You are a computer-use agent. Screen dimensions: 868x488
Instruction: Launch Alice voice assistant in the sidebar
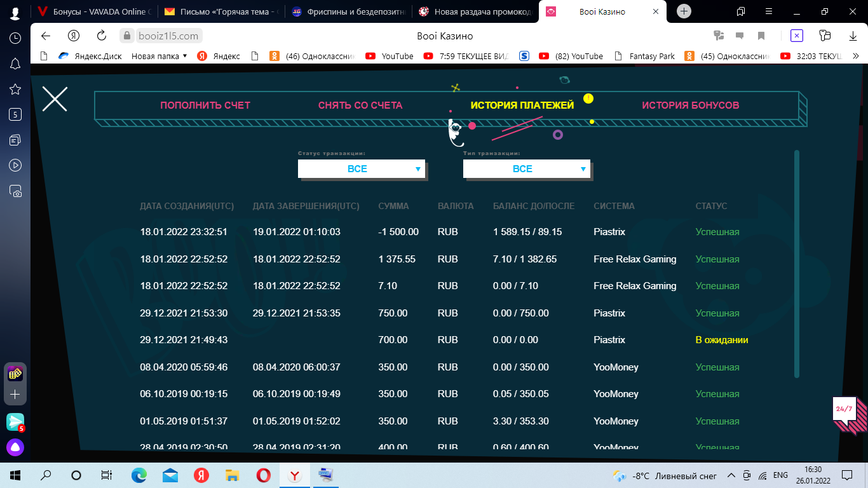[x=15, y=447]
